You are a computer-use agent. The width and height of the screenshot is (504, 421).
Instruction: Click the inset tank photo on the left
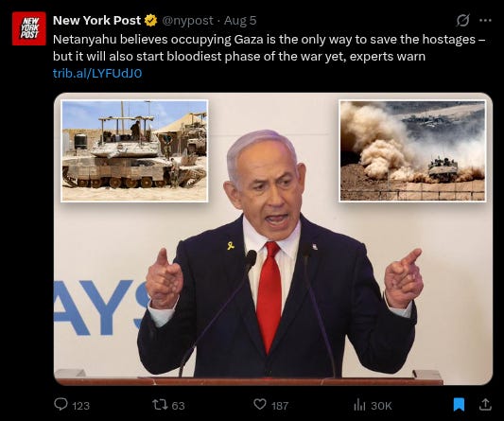click(134, 150)
